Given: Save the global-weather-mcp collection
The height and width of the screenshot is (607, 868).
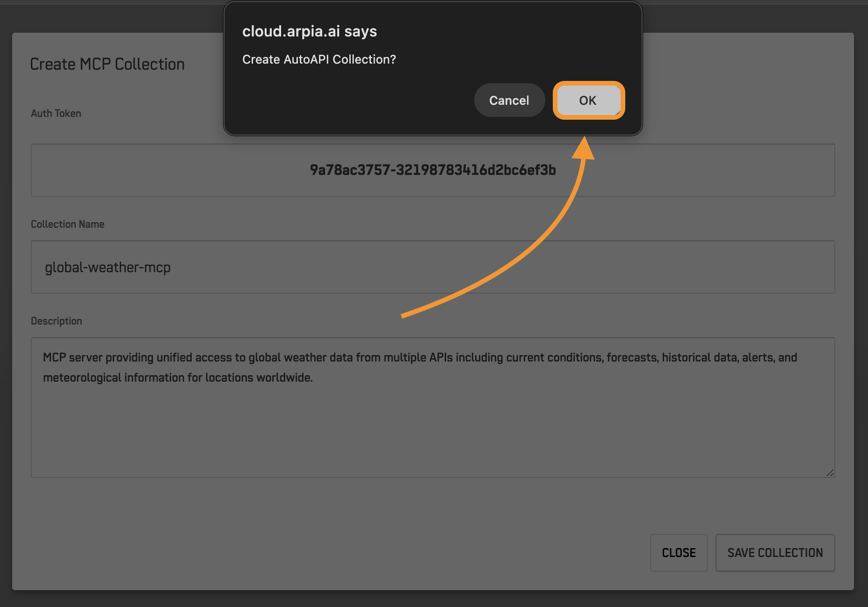Looking at the screenshot, I should pyautogui.click(x=775, y=552).
